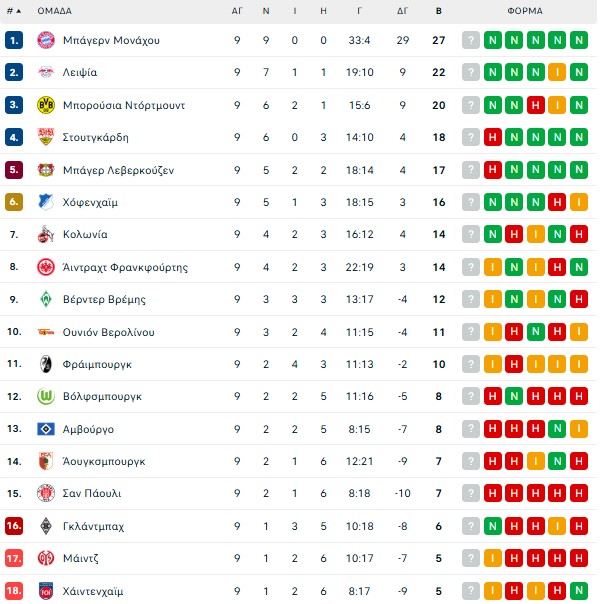Click the Bayer Leverkusen club logo
601x604 pixels.
(45, 170)
